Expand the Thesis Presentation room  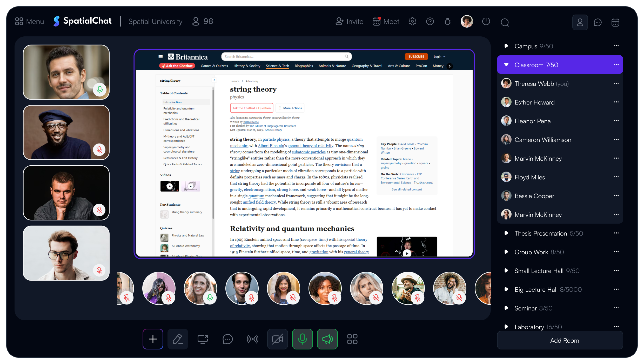tap(506, 233)
